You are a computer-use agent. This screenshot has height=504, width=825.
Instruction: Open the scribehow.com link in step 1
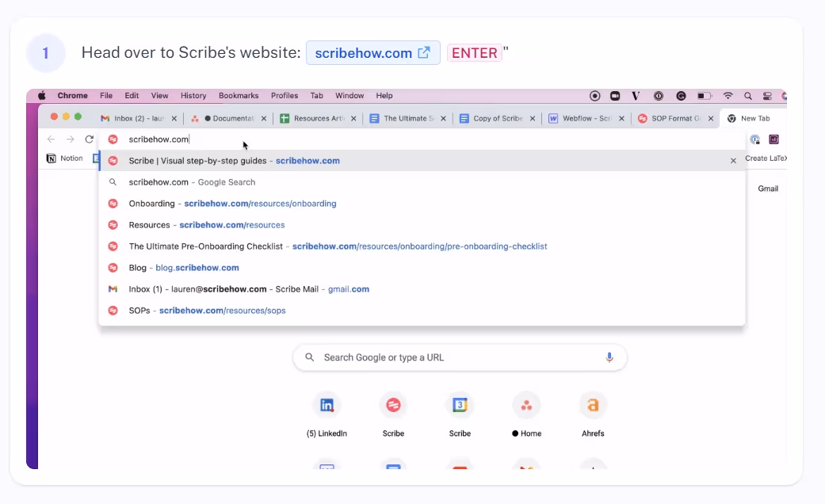373,53
